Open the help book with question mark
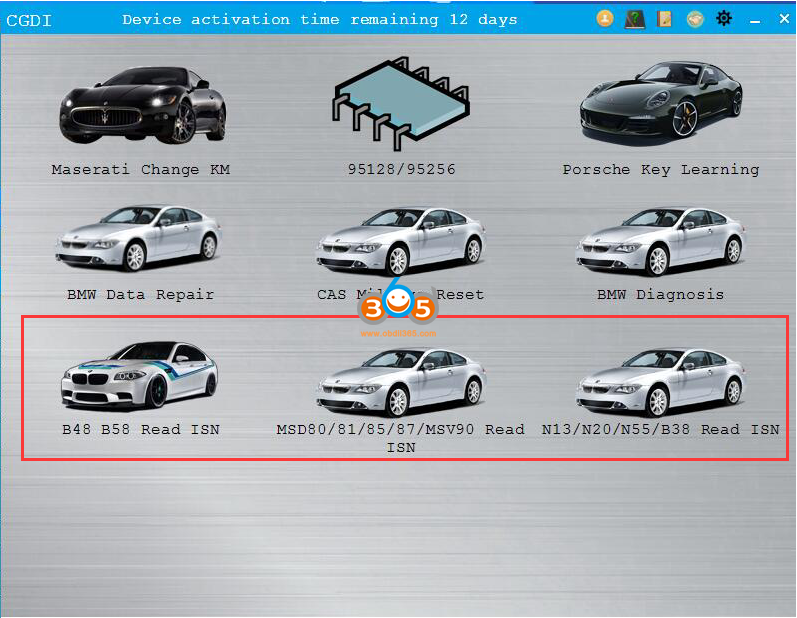This screenshot has height=618, width=797. [634, 19]
